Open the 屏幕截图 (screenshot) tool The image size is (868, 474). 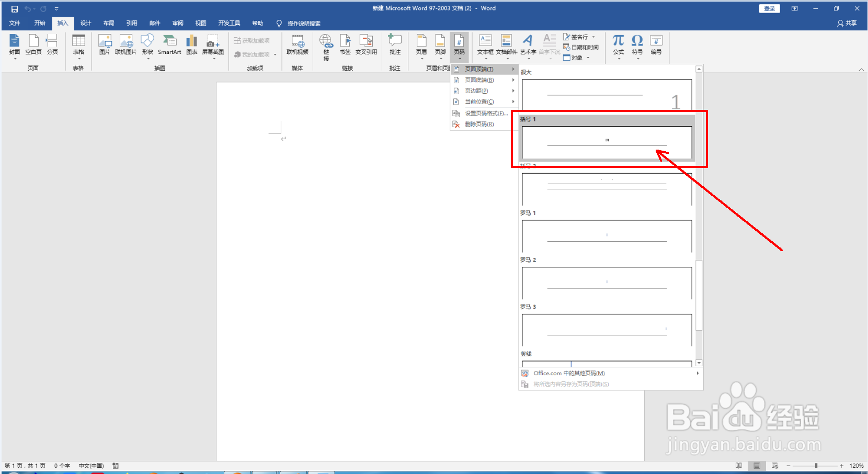coord(213,46)
